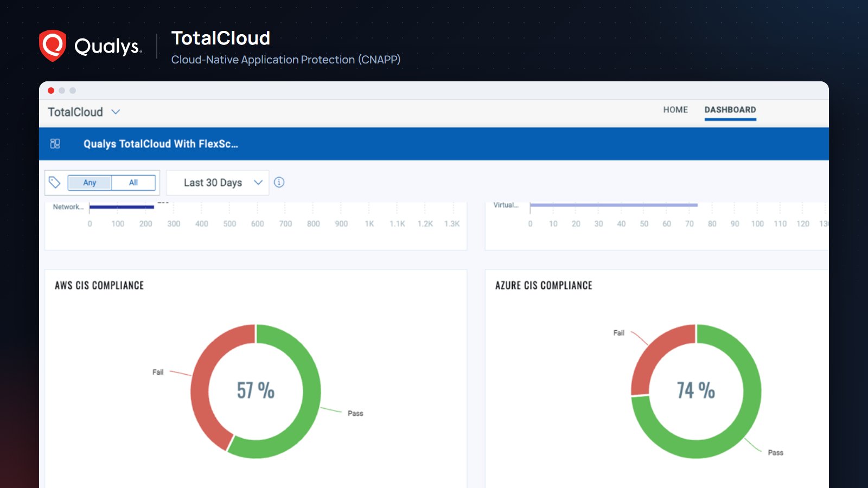
Task: Click the Virtual... bar in right chart
Action: [614, 205]
